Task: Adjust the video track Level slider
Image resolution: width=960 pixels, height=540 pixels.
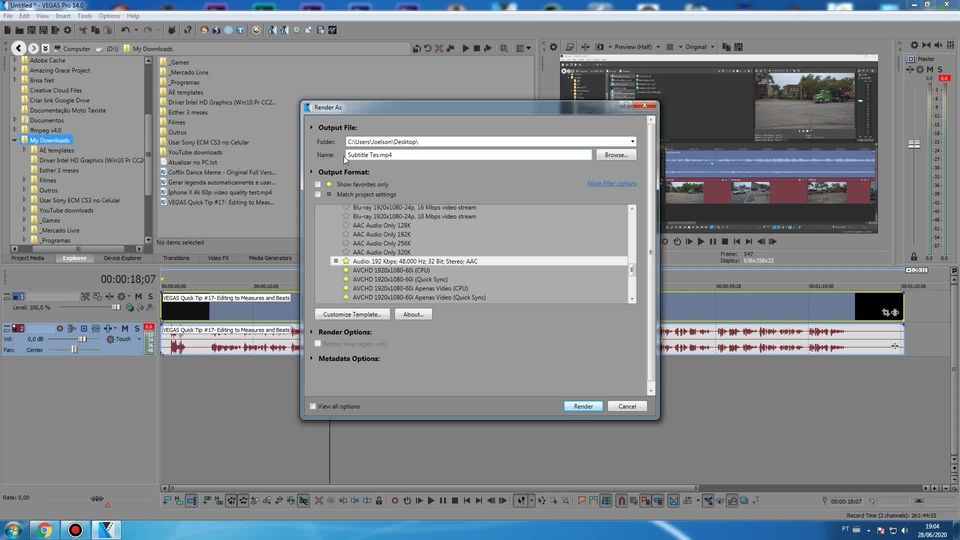Action: coord(116,307)
